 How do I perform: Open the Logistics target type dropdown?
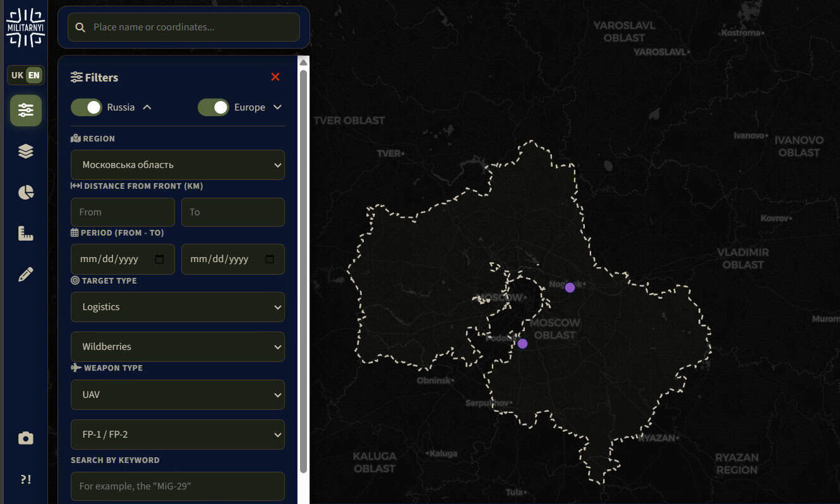(177, 307)
